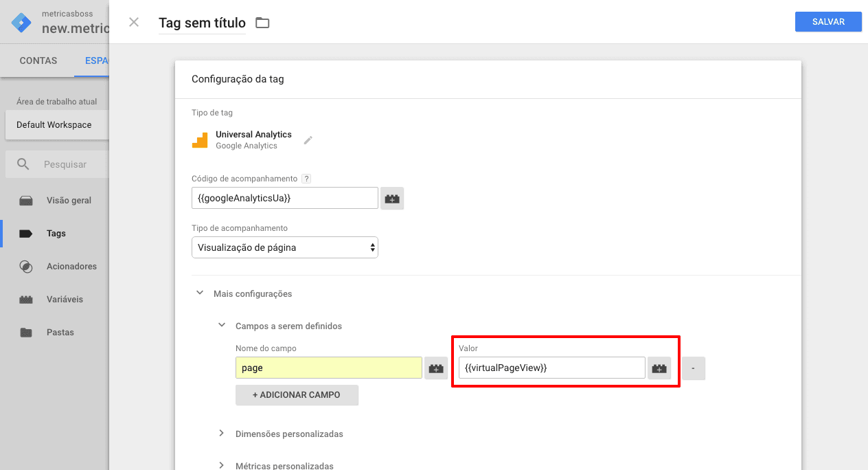Click the Tag sem título name field
The width and height of the screenshot is (868, 470).
(202, 23)
